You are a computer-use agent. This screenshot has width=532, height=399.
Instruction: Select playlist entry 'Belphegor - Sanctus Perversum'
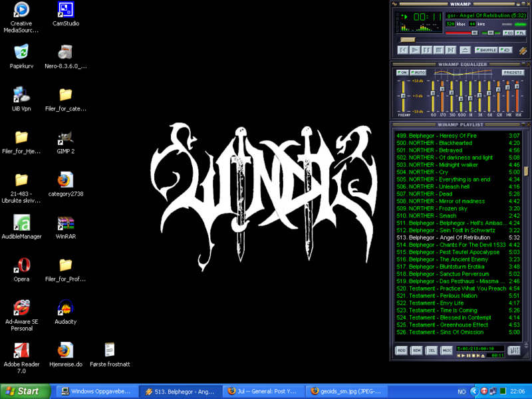(x=458, y=274)
